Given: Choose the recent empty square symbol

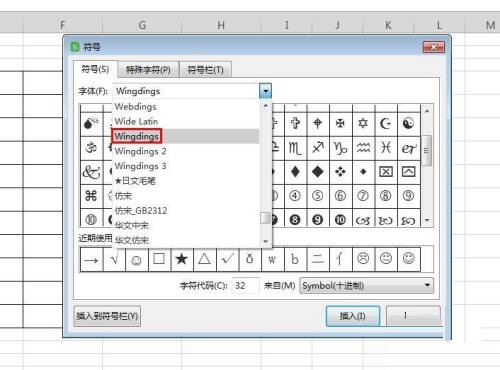Looking at the screenshot, I should [159, 259].
